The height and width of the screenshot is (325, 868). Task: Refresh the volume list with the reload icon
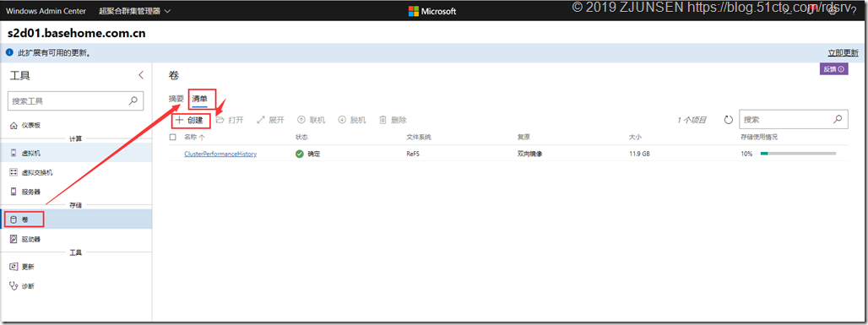[x=729, y=120]
